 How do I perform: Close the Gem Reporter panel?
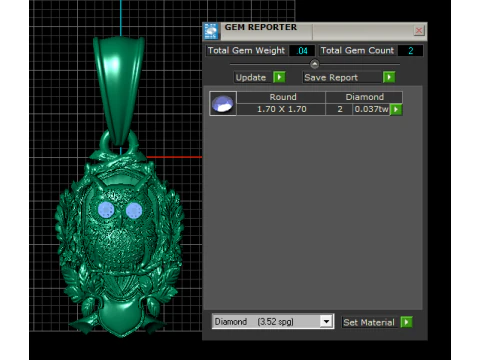(419, 31)
